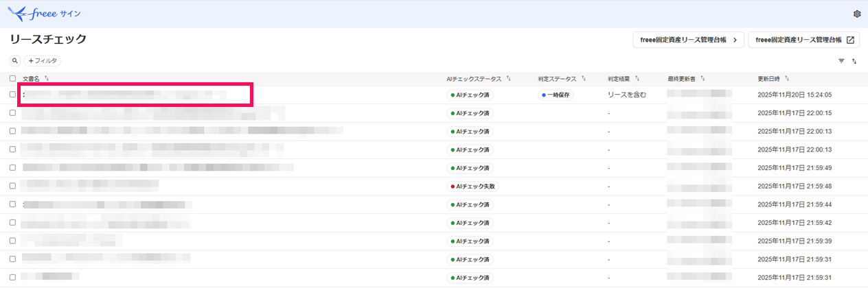Click the リースを含む result cell
This screenshot has height=288, width=868.
click(626, 95)
